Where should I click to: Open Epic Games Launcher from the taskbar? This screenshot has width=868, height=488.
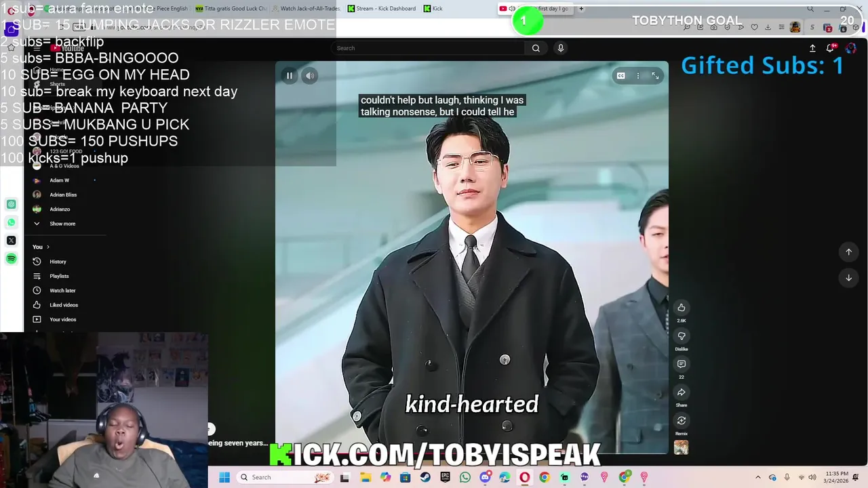click(x=445, y=477)
